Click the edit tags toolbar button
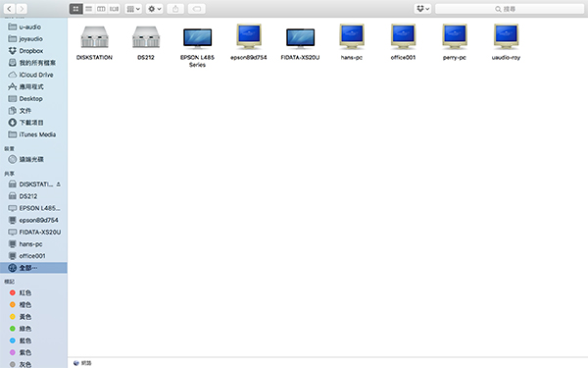The width and height of the screenshot is (588, 368). [197, 9]
